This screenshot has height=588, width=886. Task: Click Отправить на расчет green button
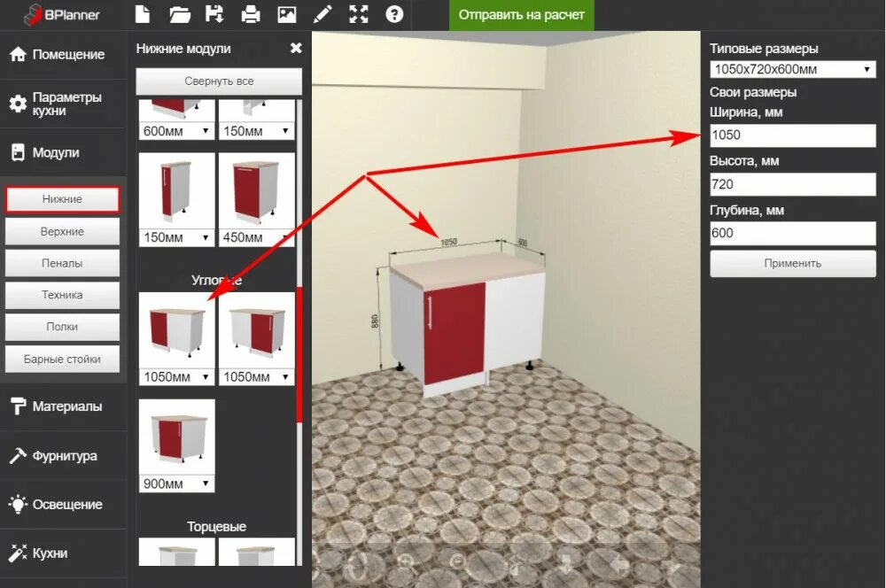521,15
